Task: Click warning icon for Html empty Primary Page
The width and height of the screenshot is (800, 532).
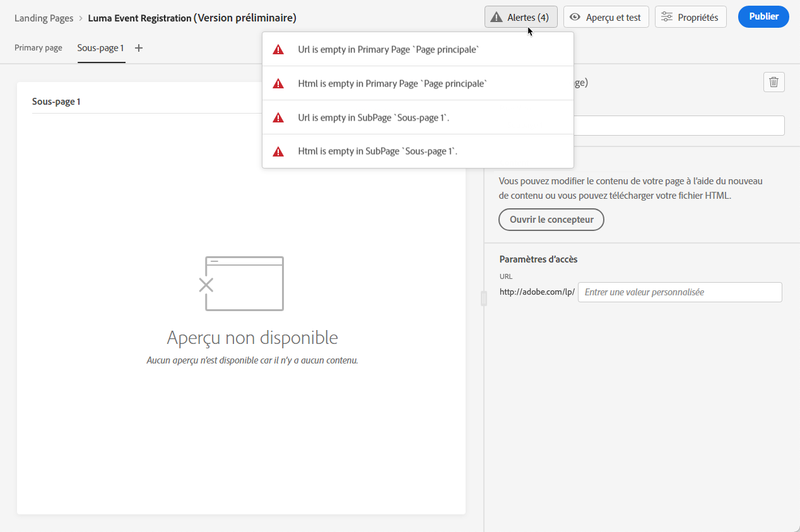Action: [x=278, y=83]
